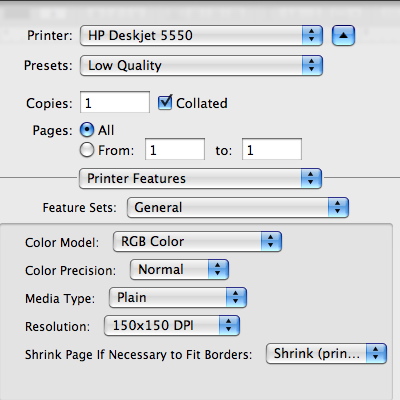This screenshot has width=400, height=400.
Task: Click Color Precision popup arrows
Action: coord(218,269)
